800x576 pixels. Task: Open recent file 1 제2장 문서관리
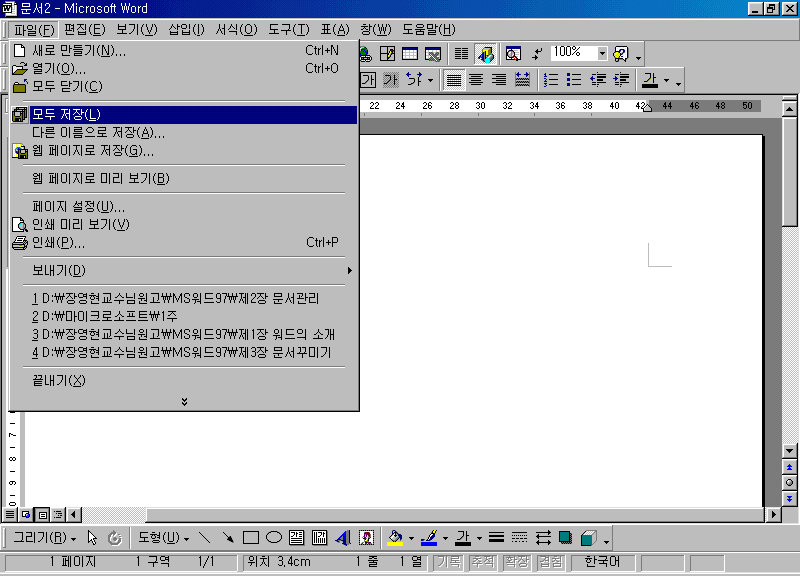click(184, 298)
